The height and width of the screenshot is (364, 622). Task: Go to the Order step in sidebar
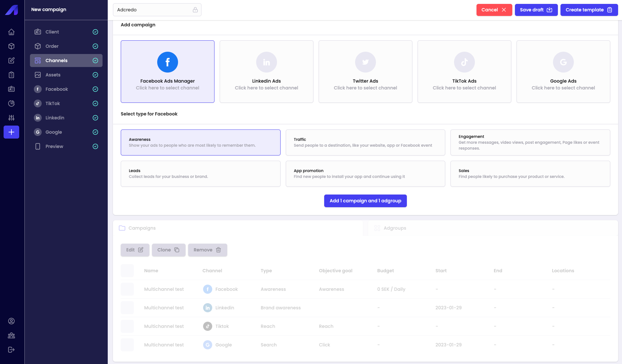66,46
